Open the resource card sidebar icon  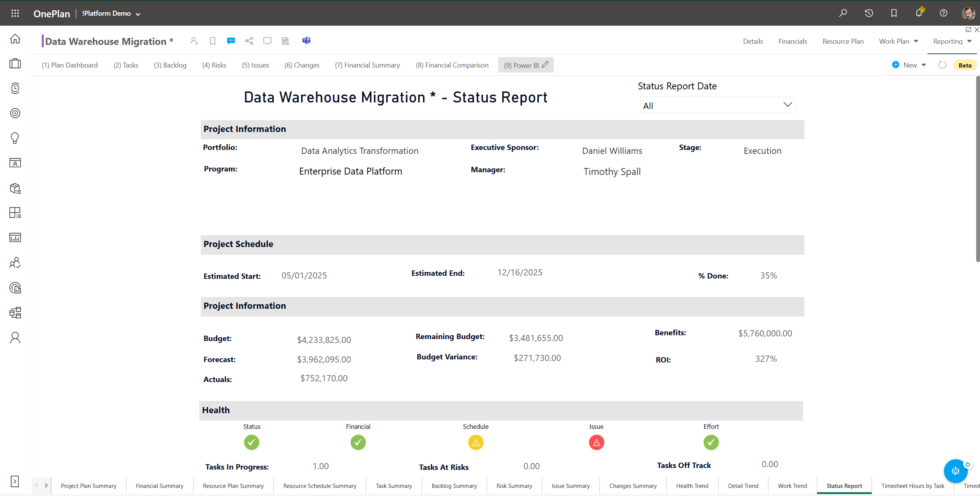pos(15,163)
